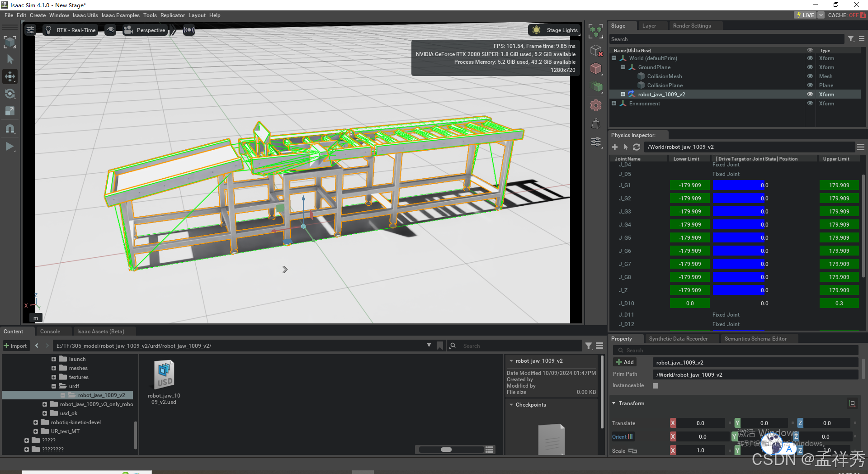Open the Stage Lights menu
Screen dimensions: 868x474
(x=554, y=30)
